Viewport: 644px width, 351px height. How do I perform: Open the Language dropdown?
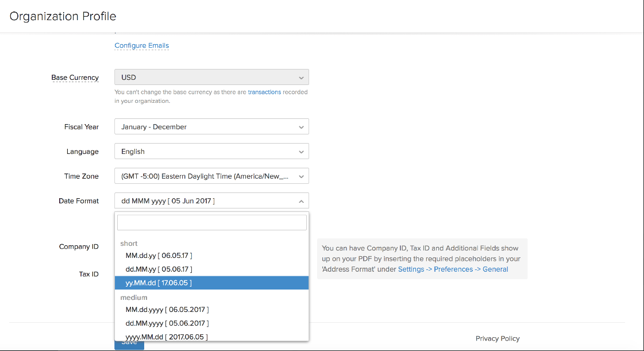[211, 152]
